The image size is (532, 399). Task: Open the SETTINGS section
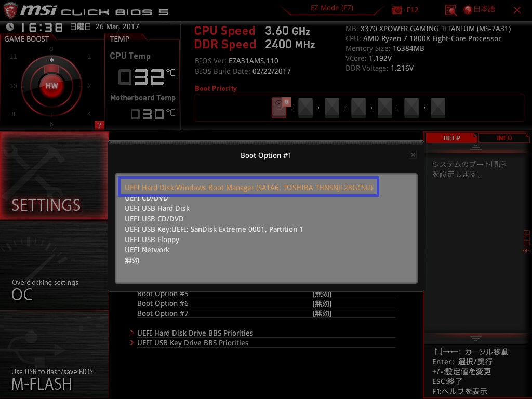click(54, 176)
